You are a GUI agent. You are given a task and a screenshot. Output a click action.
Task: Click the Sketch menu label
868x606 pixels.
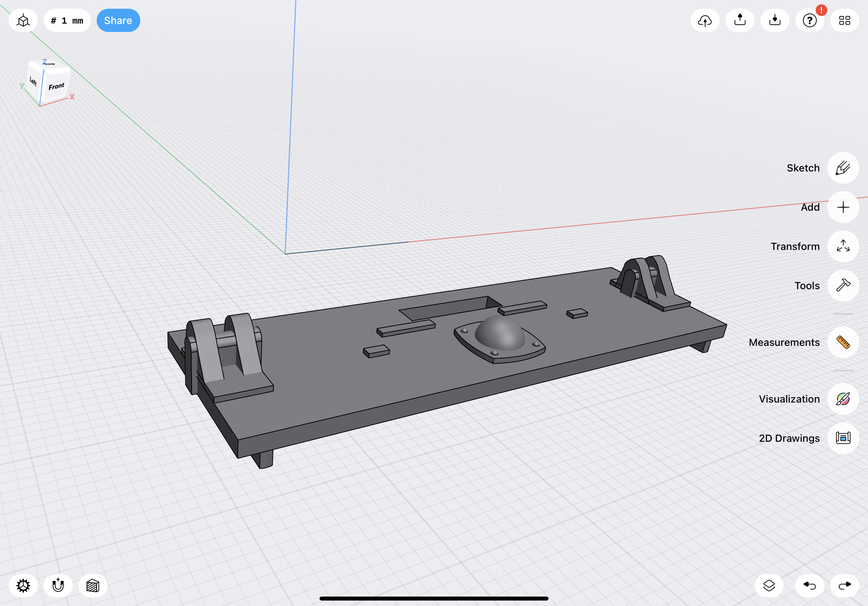point(803,168)
